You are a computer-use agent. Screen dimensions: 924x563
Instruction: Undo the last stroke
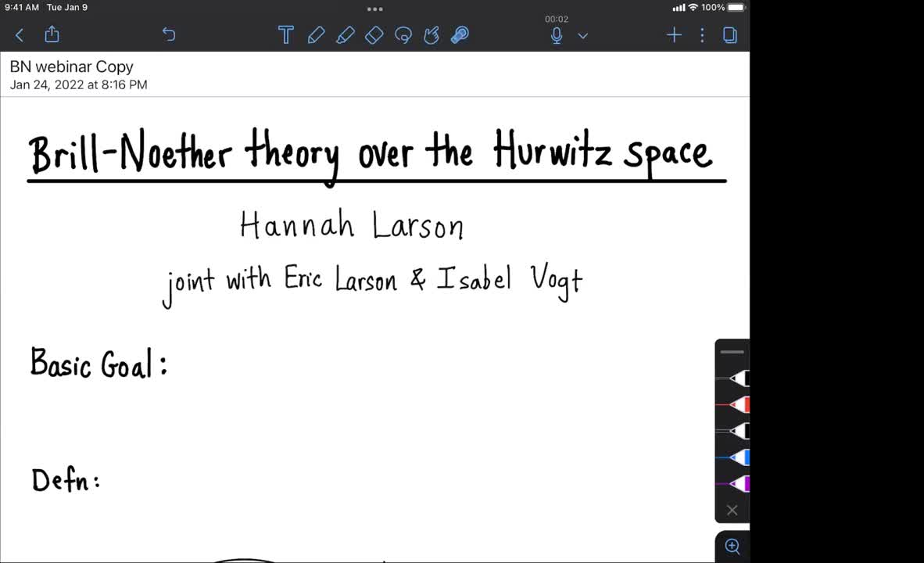[x=169, y=34]
